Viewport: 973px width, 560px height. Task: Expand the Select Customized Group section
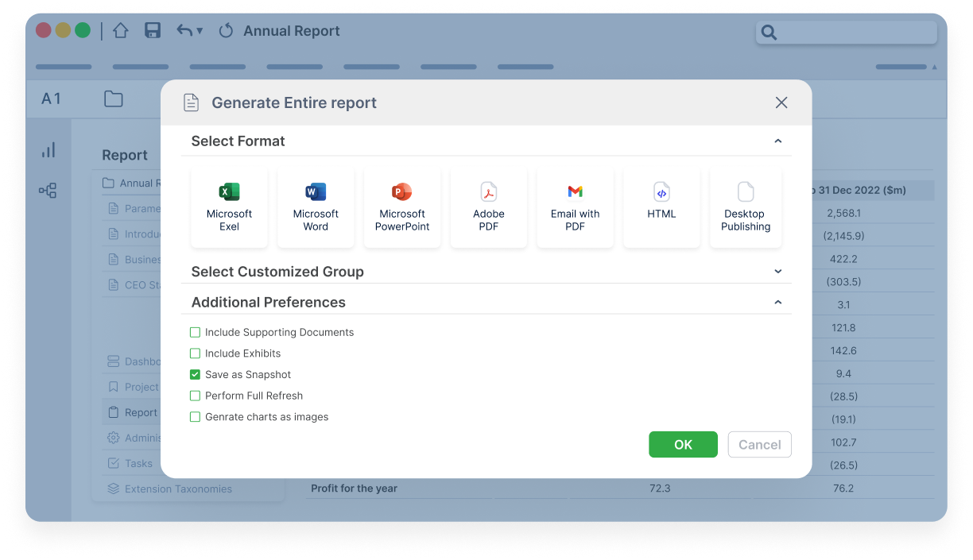pos(778,272)
